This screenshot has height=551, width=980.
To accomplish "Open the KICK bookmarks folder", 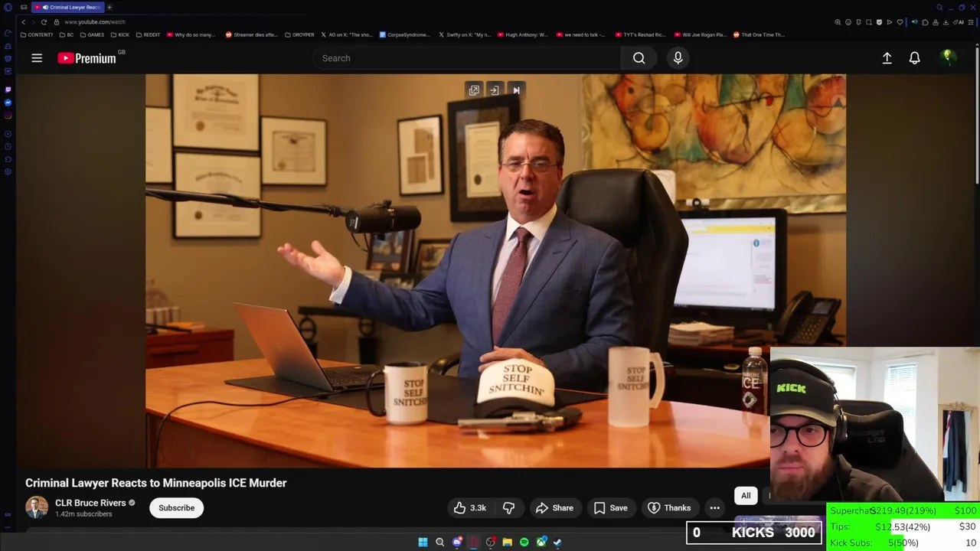I will [120, 34].
